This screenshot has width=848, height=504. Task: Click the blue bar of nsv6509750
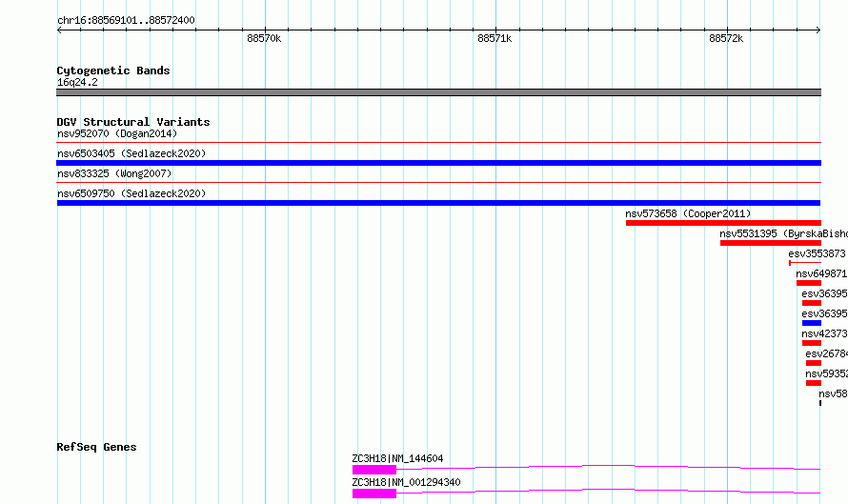pos(438,203)
